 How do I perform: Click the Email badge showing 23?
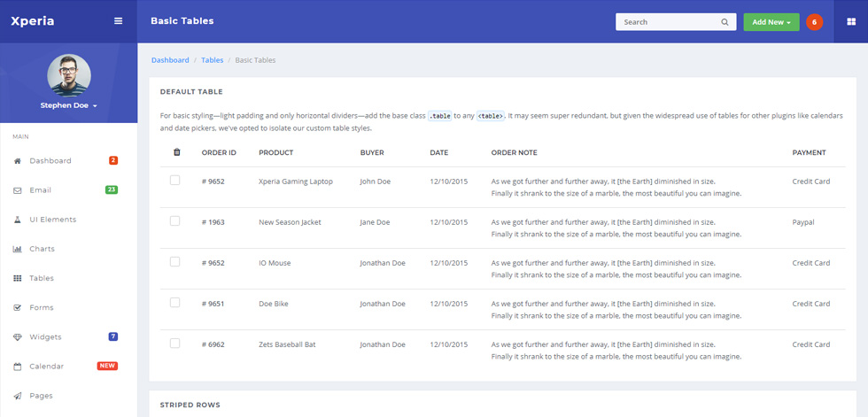(112, 189)
